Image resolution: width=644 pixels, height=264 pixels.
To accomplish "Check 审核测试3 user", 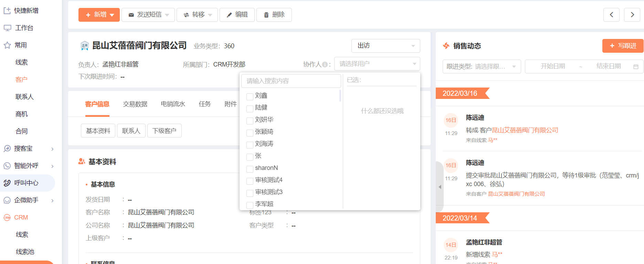I will pos(250,193).
